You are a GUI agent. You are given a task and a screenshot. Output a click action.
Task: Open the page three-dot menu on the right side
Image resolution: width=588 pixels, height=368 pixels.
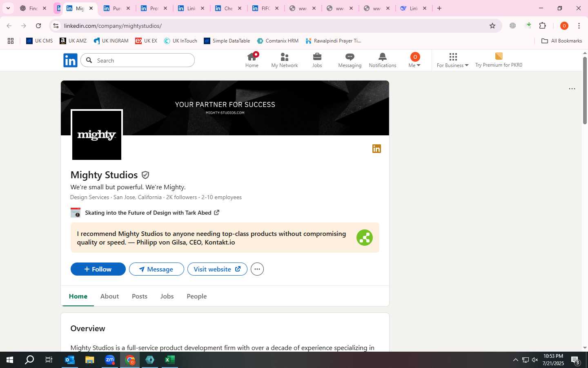click(x=572, y=89)
